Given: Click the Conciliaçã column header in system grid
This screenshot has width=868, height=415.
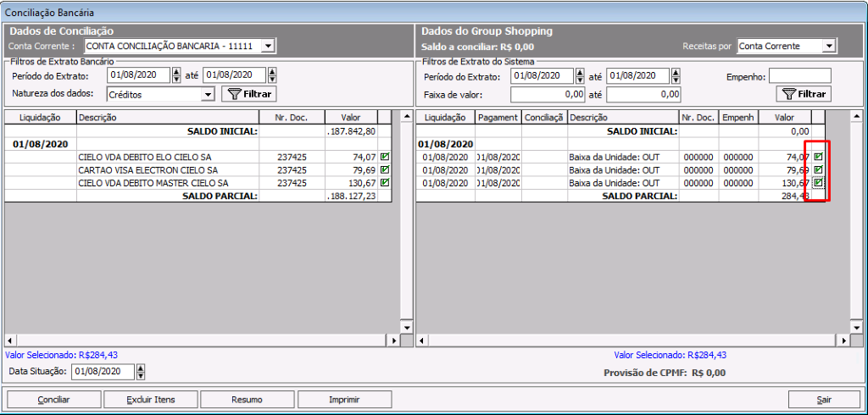Looking at the screenshot, I should pyautogui.click(x=544, y=118).
